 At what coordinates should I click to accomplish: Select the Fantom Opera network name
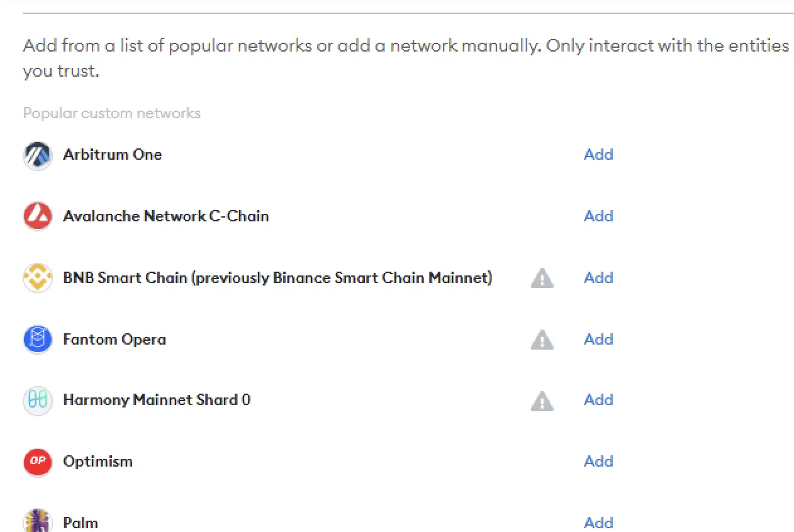pyautogui.click(x=115, y=340)
